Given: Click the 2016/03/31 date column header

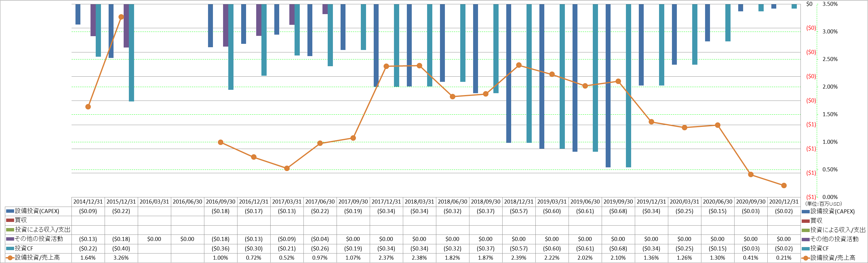Looking at the screenshot, I should [x=154, y=202].
